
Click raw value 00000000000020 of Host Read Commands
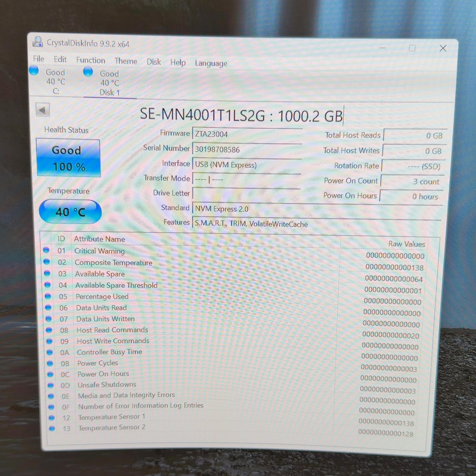click(390, 335)
